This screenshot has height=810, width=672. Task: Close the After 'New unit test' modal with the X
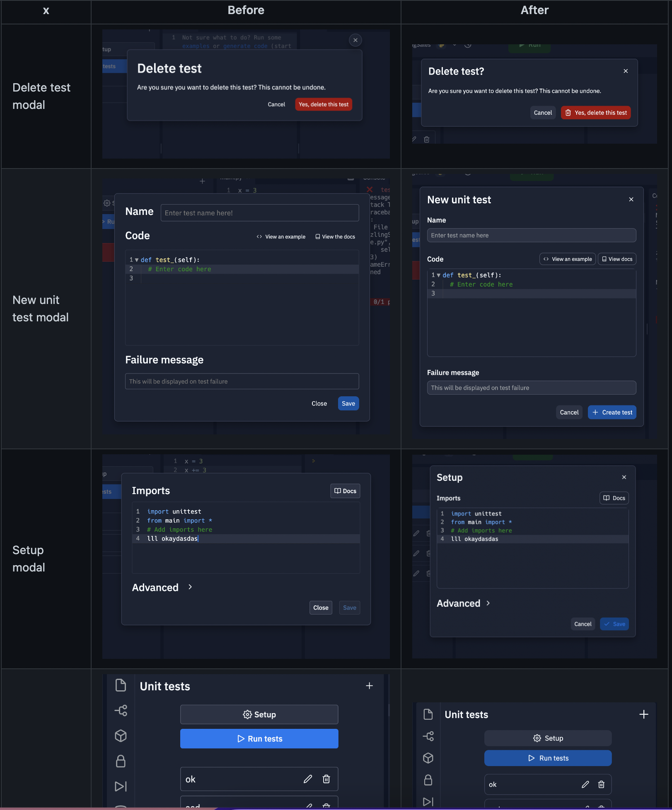(x=631, y=200)
